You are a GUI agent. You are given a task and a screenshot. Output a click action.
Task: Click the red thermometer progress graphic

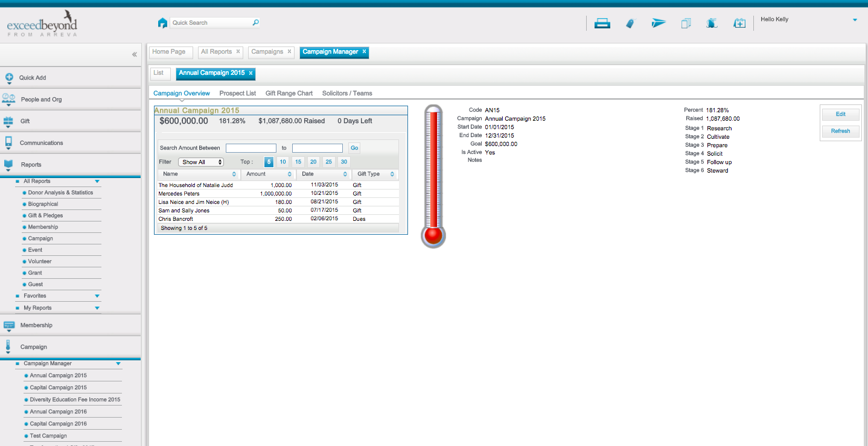coord(433,175)
